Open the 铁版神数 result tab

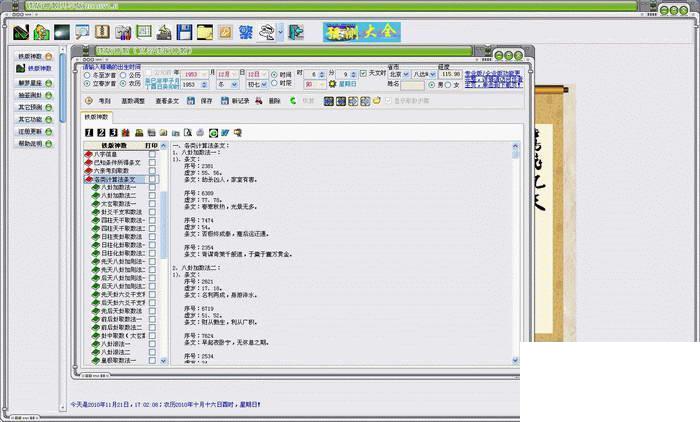[96, 117]
